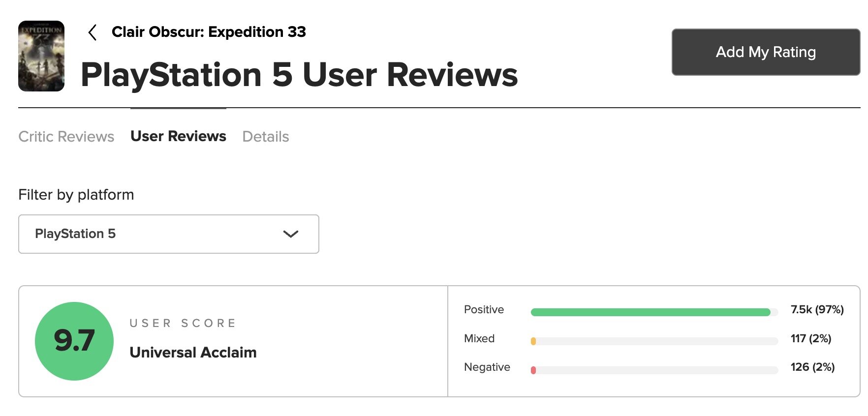Click the green 9.7 user score circle
The height and width of the screenshot is (416, 868).
point(74,341)
